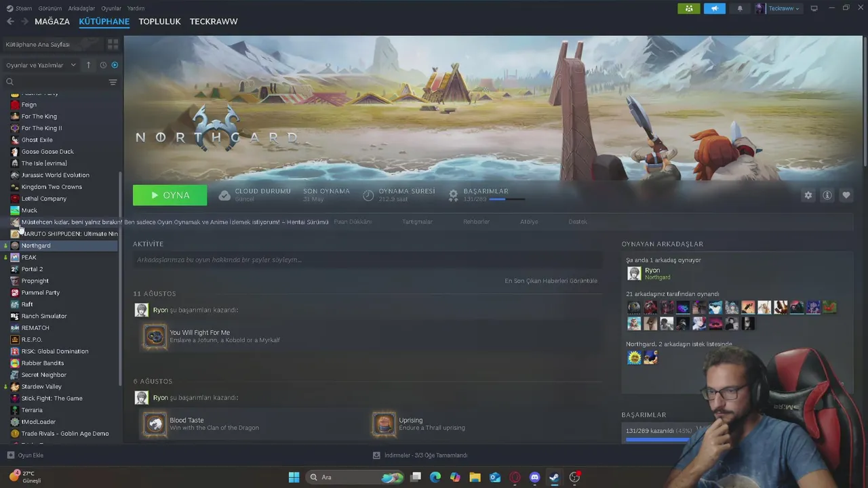Click the Oyun Ekle button
868x488 pixels.
pos(25,455)
